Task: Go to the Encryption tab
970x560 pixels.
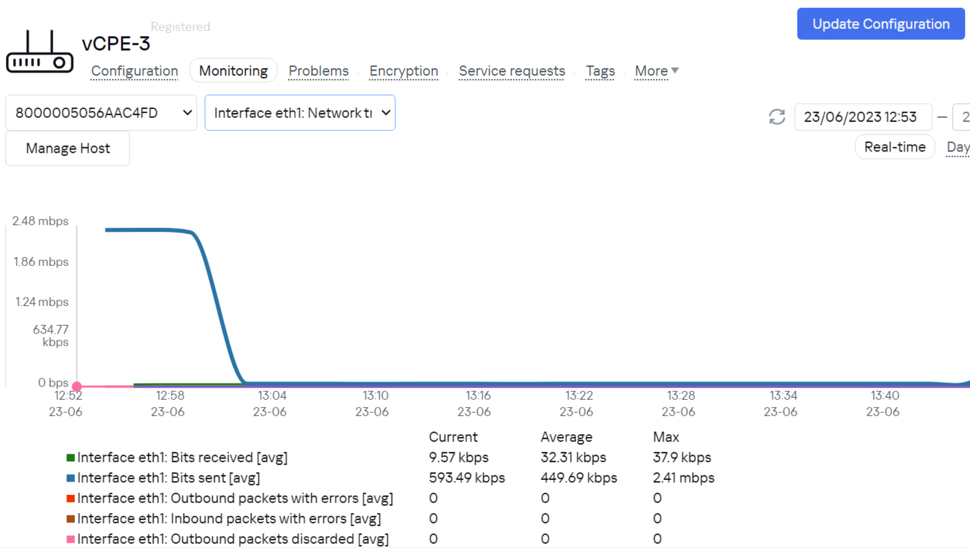Action: point(403,71)
